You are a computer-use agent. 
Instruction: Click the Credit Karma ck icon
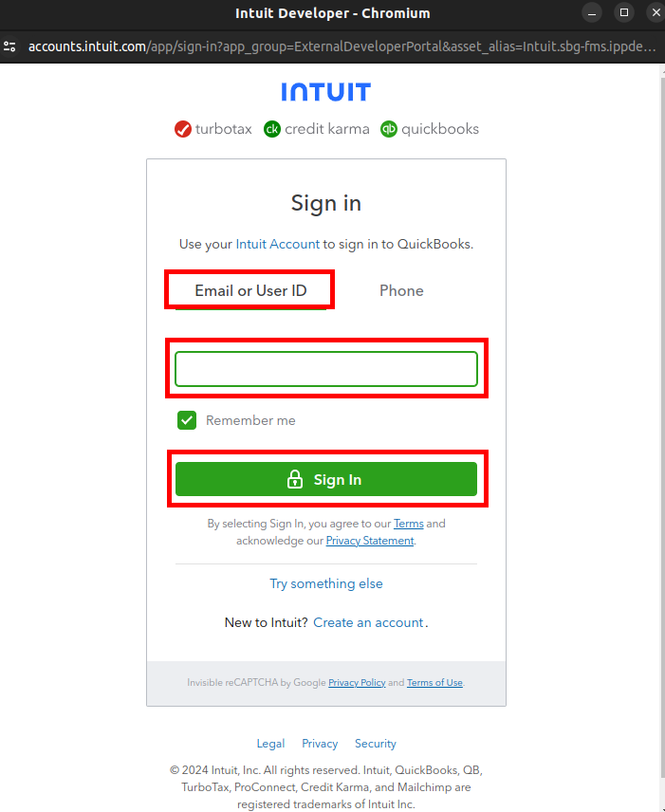coord(272,129)
